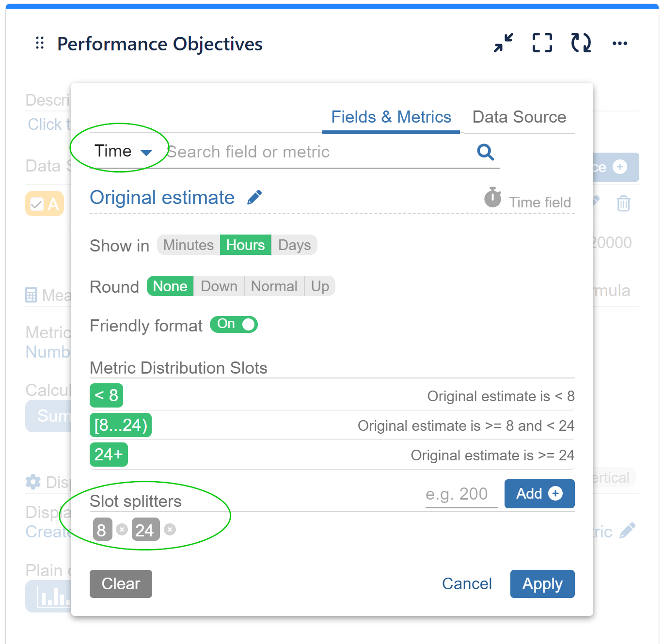Screen dimensions: 664x644
Task: Apply the metric configuration
Action: 542,584
